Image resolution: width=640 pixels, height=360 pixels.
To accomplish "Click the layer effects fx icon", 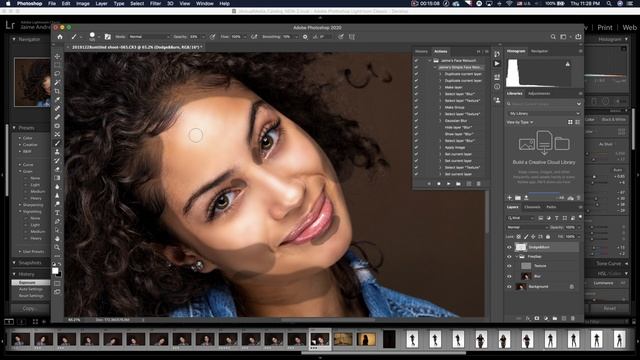I will click(x=528, y=318).
